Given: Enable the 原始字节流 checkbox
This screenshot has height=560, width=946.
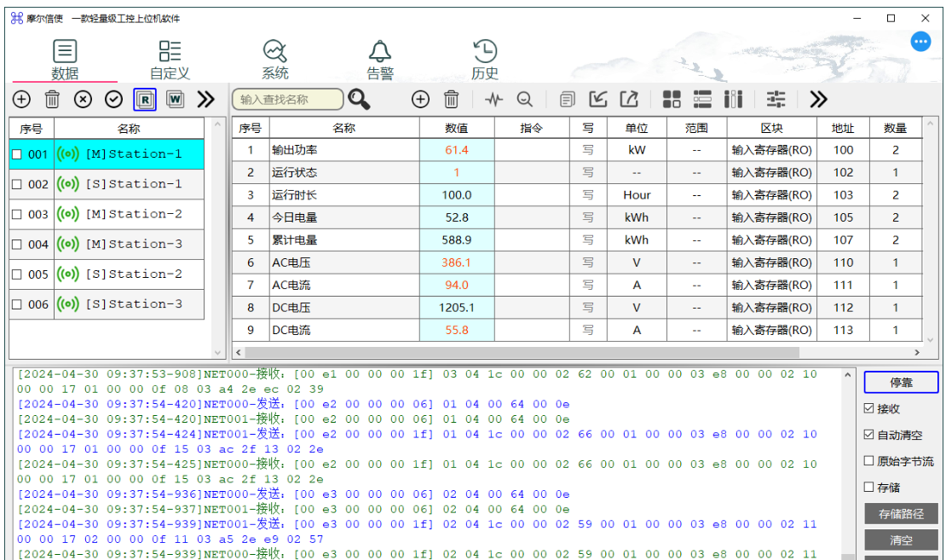Looking at the screenshot, I should pyautogui.click(x=868, y=461).
